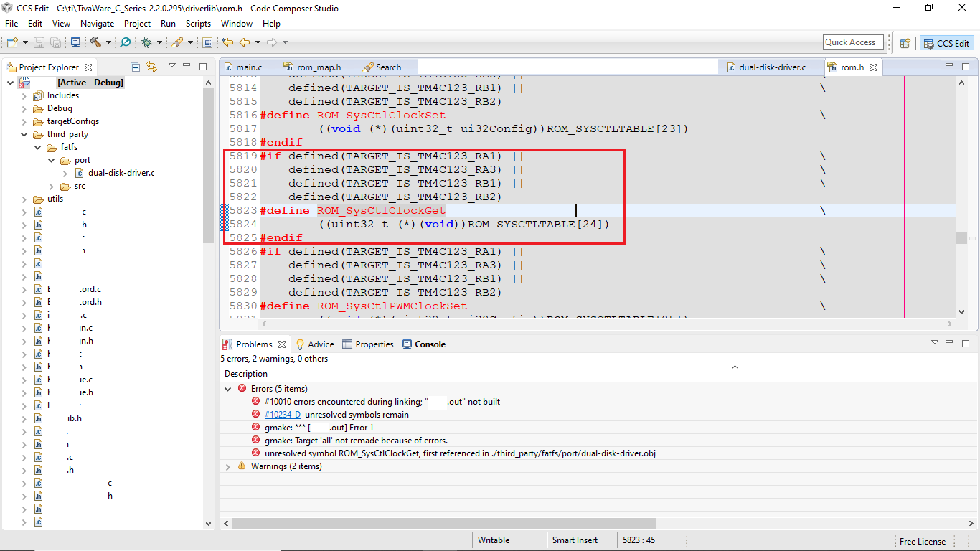980x551 pixels.
Task: Go to last edit location icon
Action: pyautogui.click(x=228, y=42)
